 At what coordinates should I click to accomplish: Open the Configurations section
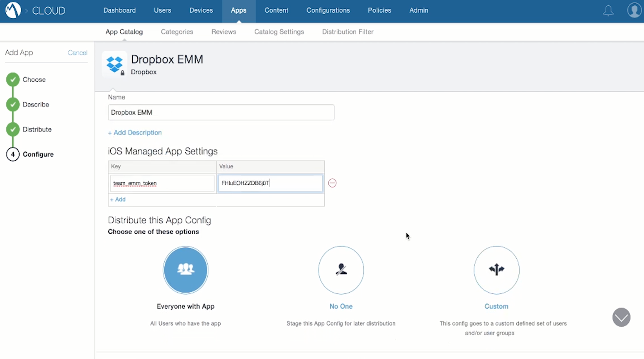[x=328, y=10]
